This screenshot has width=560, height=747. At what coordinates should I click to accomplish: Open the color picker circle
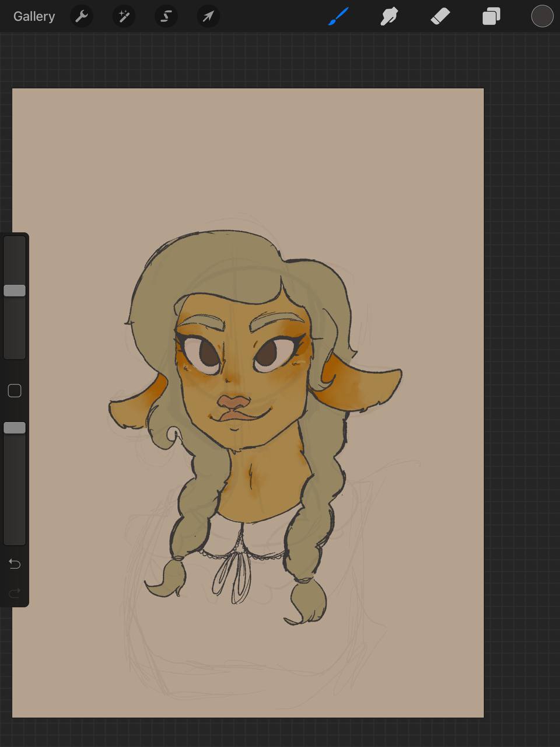[542, 16]
